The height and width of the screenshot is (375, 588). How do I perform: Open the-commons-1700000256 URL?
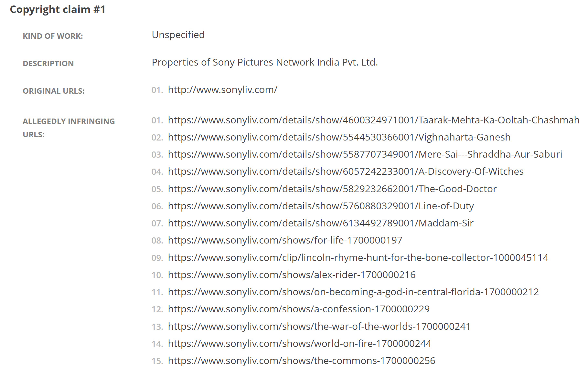pyautogui.click(x=302, y=361)
